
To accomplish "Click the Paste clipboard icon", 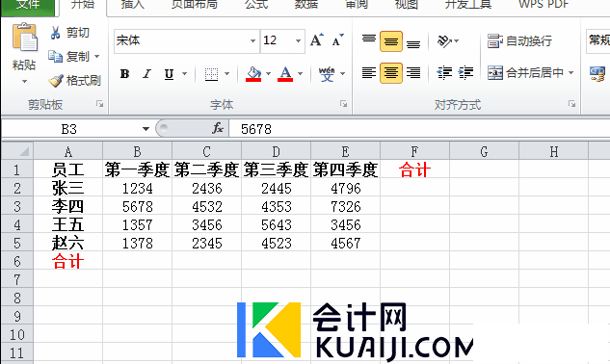I will [25, 38].
